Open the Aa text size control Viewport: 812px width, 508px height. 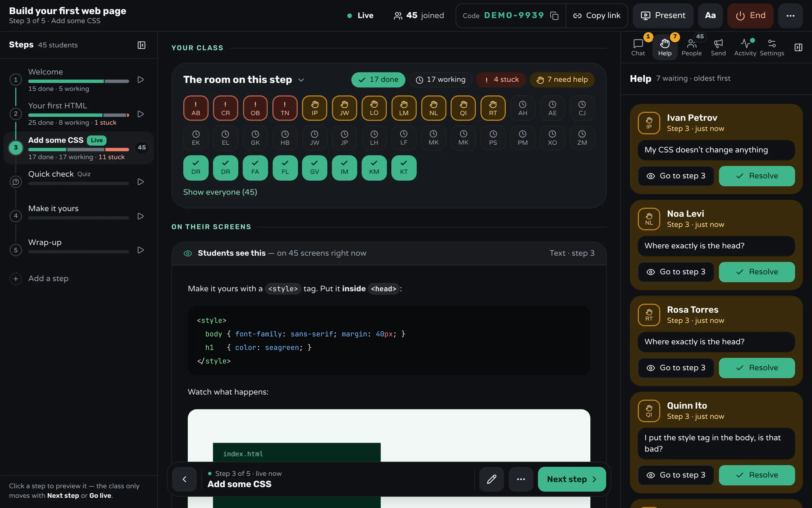coord(710,16)
